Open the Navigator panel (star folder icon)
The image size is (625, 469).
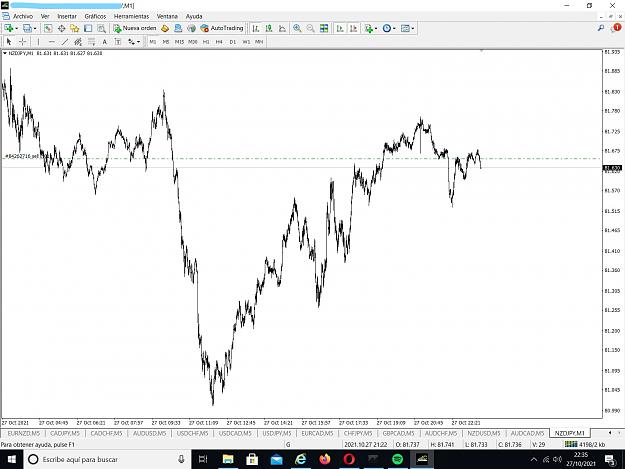pos(75,28)
